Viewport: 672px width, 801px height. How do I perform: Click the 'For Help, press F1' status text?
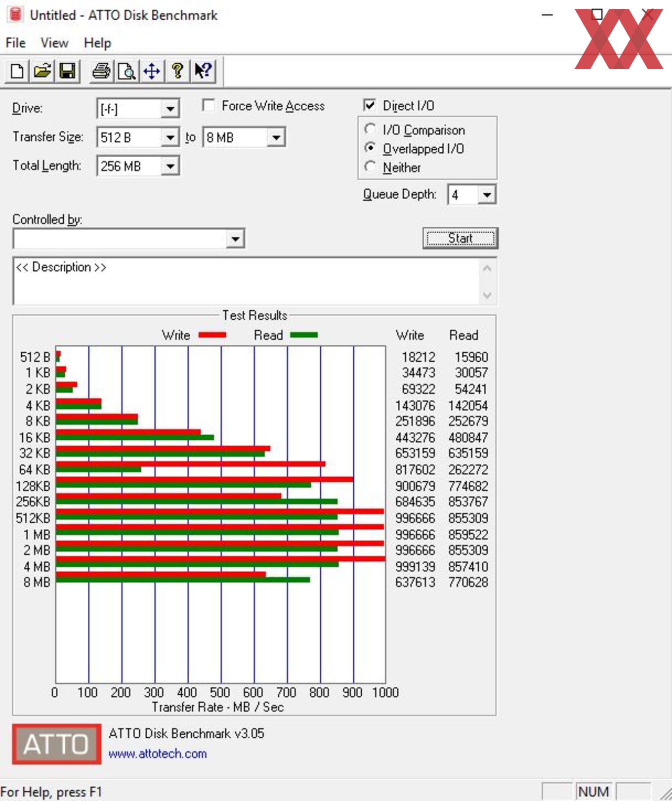click(51, 792)
